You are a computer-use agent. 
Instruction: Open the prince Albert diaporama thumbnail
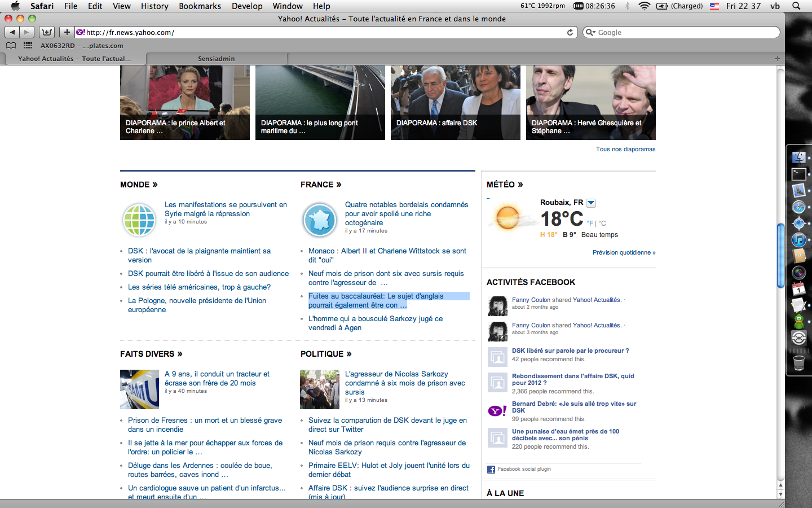pos(185,103)
